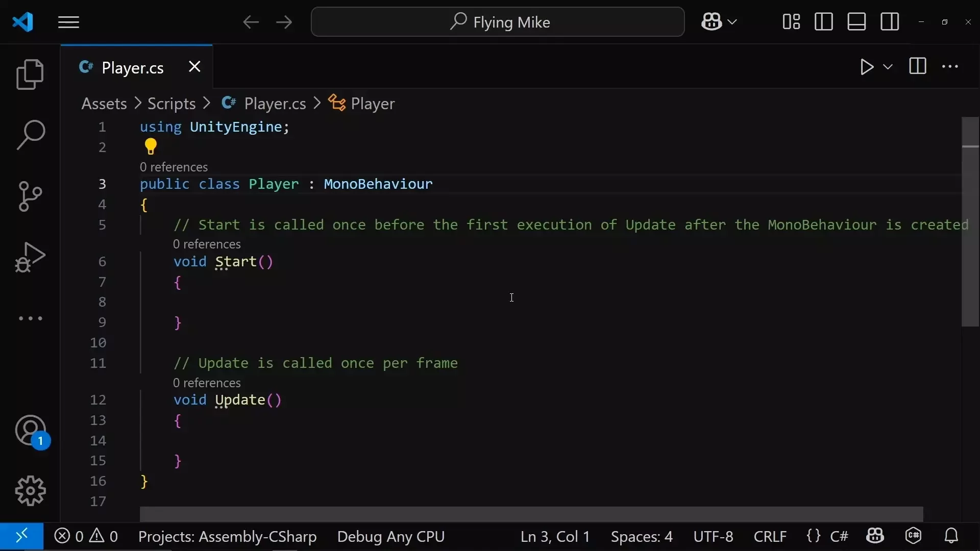Screen dimensions: 980x551
Task: Toggle the secondary side bar
Action: [890, 21]
